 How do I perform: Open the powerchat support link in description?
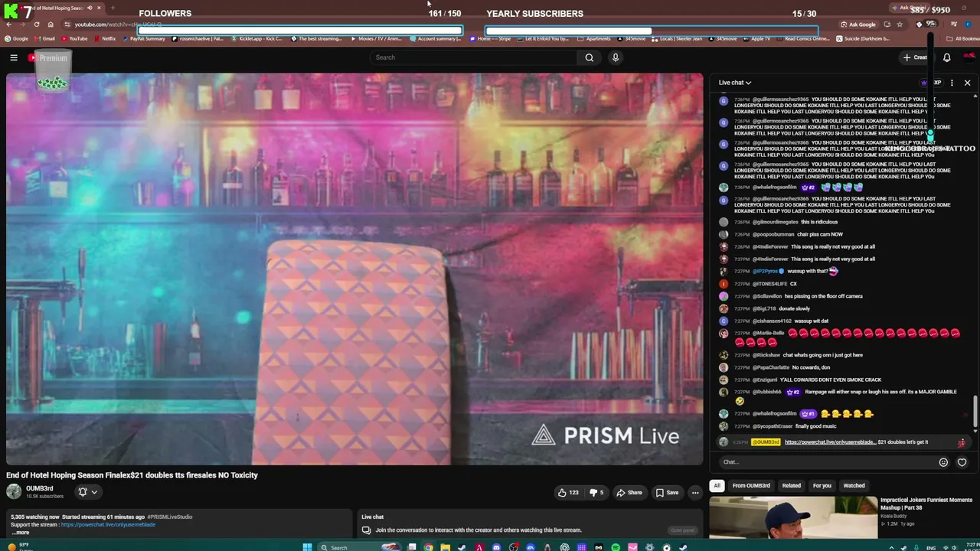[x=108, y=525]
